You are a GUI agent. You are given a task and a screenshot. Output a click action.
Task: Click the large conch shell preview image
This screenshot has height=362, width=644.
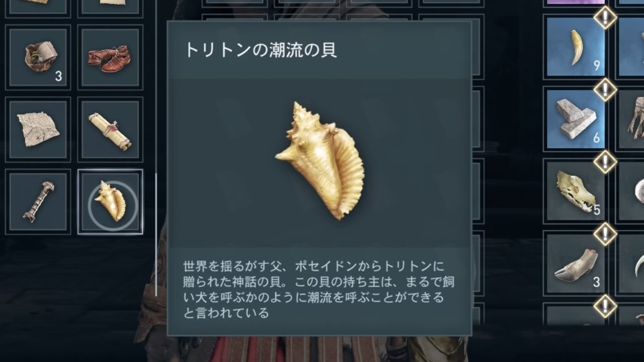pyautogui.click(x=319, y=161)
